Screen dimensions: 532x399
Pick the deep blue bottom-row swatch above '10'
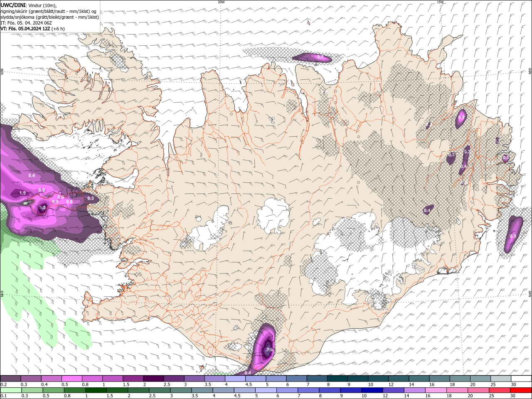(x=372, y=390)
